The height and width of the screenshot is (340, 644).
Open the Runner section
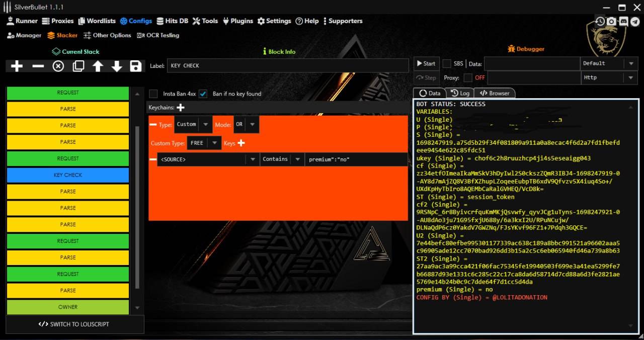coord(22,21)
